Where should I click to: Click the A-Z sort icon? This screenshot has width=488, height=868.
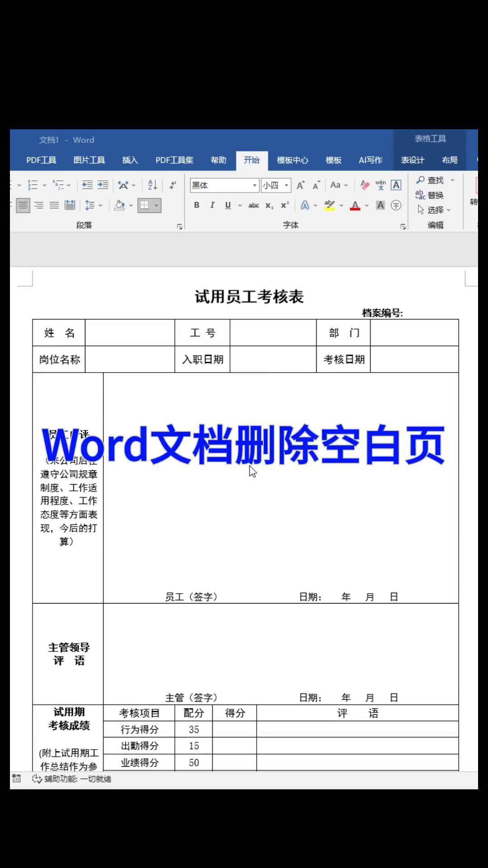tap(152, 185)
